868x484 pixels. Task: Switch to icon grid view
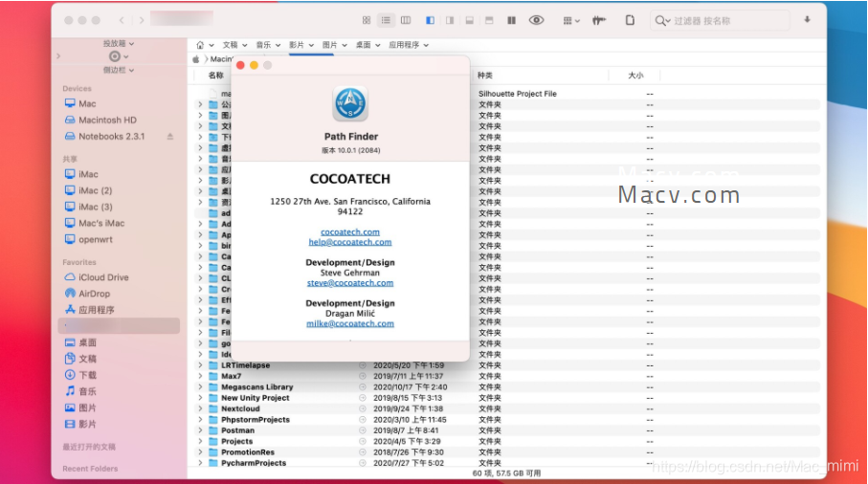[367, 20]
